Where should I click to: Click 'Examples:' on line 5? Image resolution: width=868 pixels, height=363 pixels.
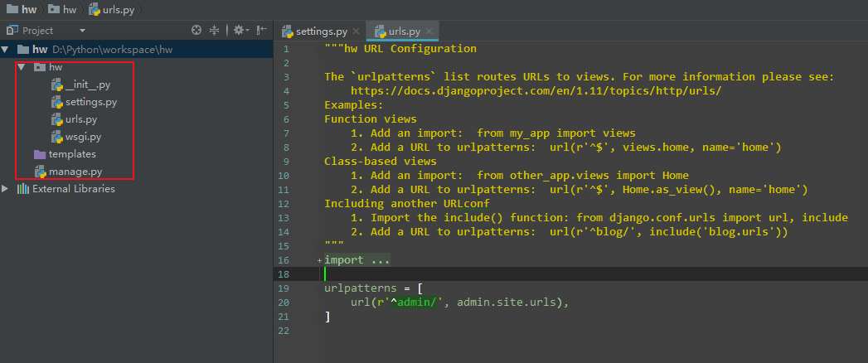tap(354, 105)
